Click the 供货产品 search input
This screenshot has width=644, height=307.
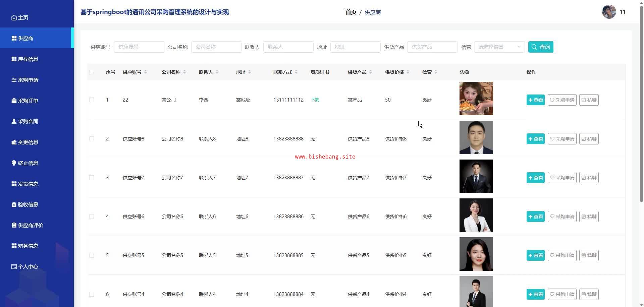(x=433, y=47)
